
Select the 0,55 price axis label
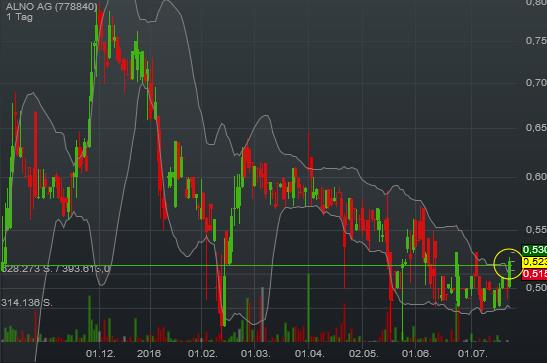(x=536, y=230)
